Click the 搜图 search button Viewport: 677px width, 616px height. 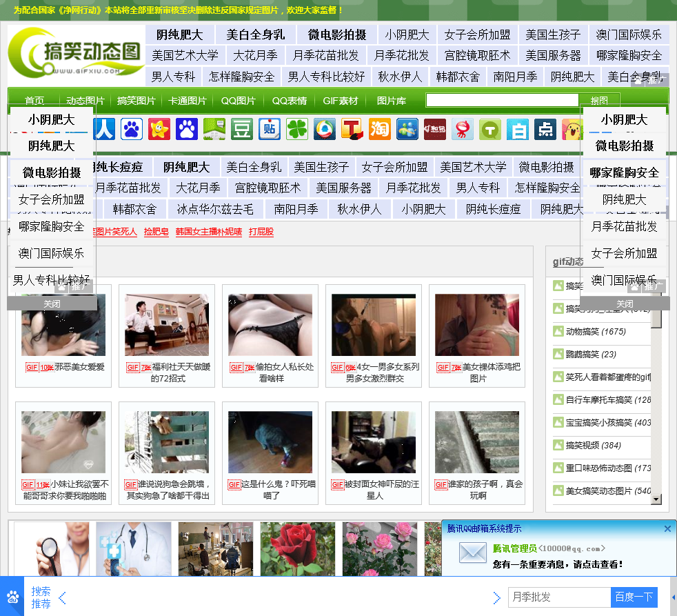coord(599,100)
